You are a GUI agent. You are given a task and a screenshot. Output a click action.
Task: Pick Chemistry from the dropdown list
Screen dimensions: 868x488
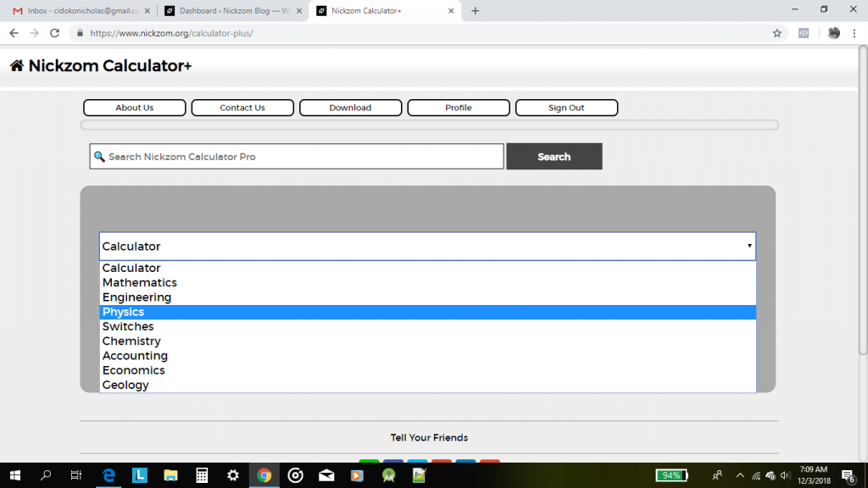coord(427,341)
